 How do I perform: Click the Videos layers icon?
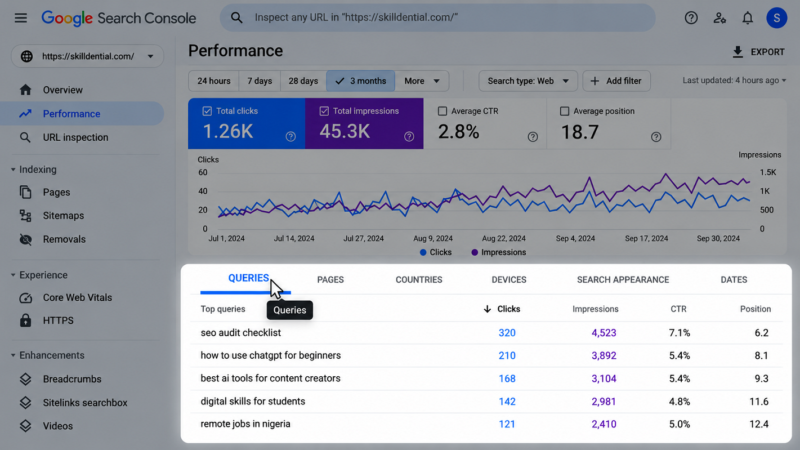(x=26, y=426)
